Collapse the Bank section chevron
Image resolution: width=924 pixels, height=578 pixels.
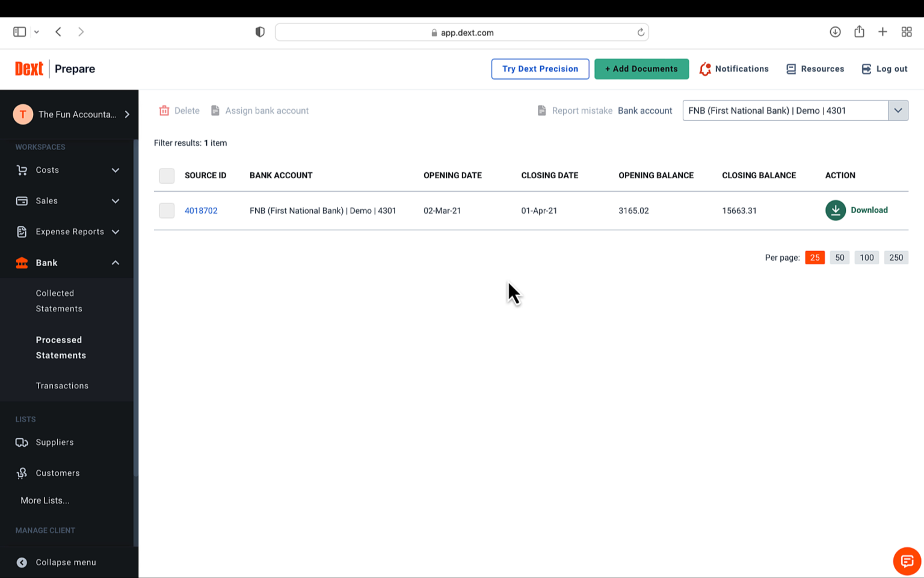115,263
